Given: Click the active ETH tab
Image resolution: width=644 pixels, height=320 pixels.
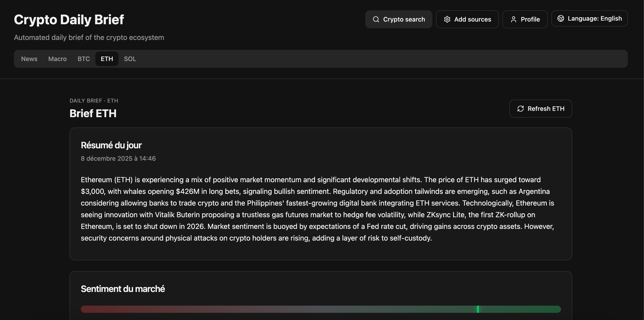Looking at the screenshot, I should point(107,59).
